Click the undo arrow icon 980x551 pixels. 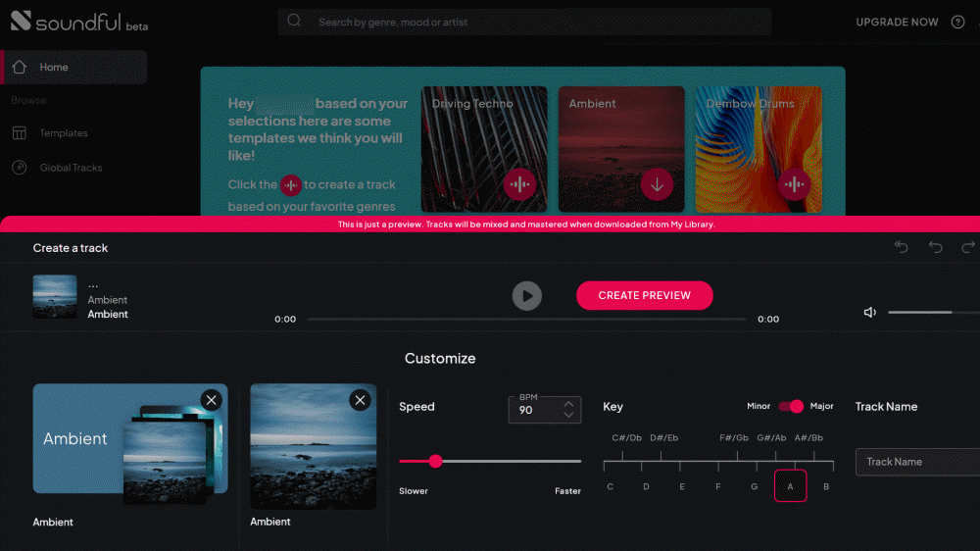[935, 247]
